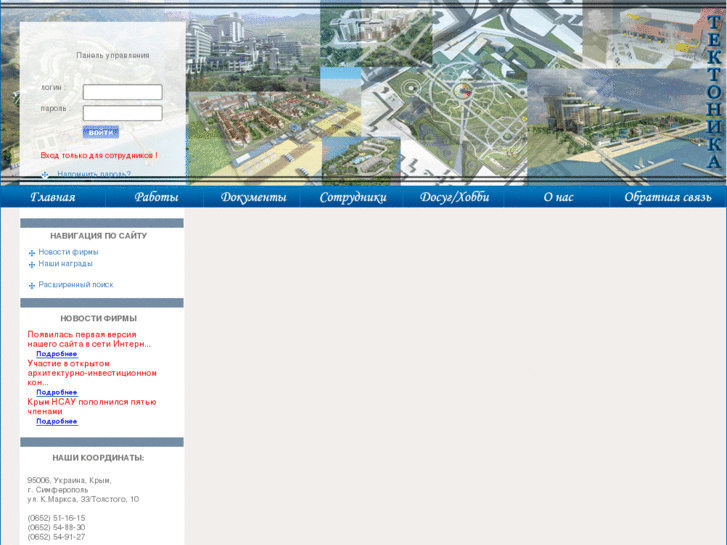Click the ТЕКТОНИКА vertical logo
This screenshot has height=545, width=727.
pyautogui.click(x=714, y=92)
